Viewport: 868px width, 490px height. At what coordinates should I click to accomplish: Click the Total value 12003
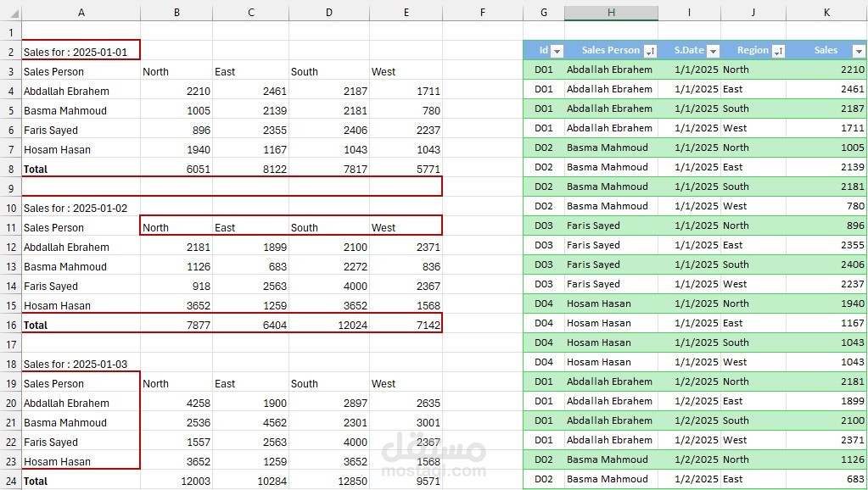tap(195, 482)
